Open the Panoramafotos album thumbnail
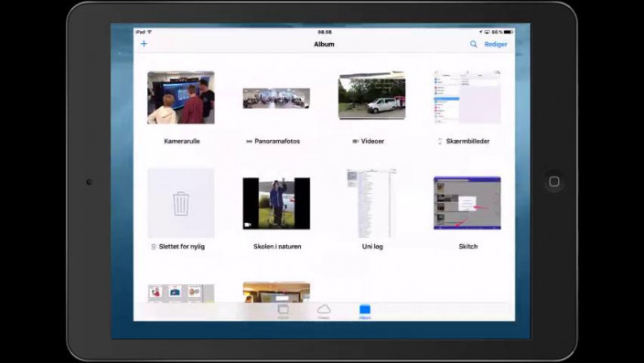The width and height of the screenshot is (644, 363). pos(276,98)
